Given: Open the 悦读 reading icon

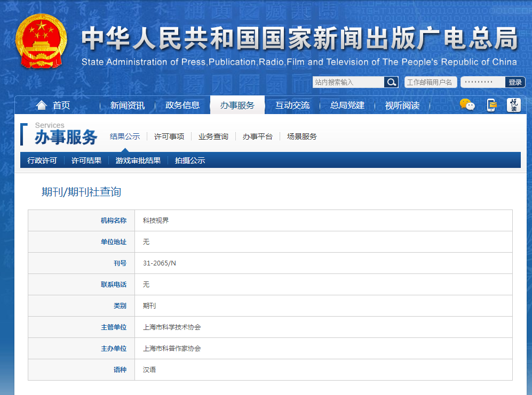Looking at the screenshot, I should coord(514,105).
